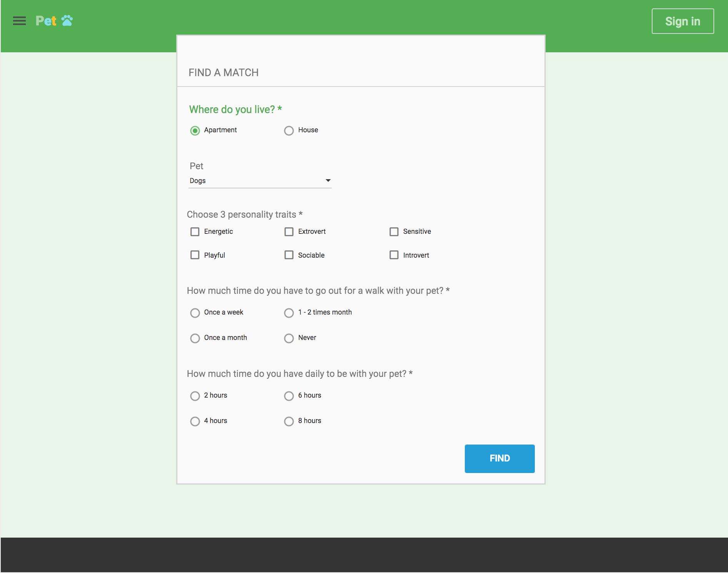Select the Introvert checkbox

394,255
